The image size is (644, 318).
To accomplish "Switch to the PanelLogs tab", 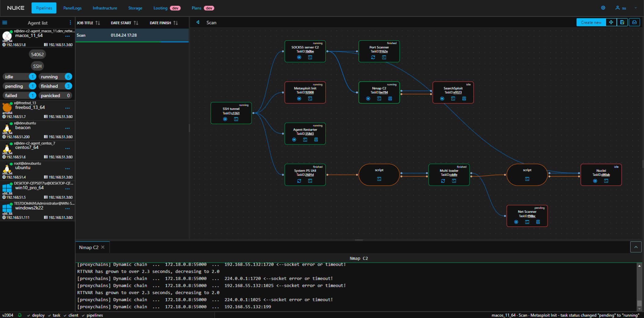I will click(x=72, y=8).
